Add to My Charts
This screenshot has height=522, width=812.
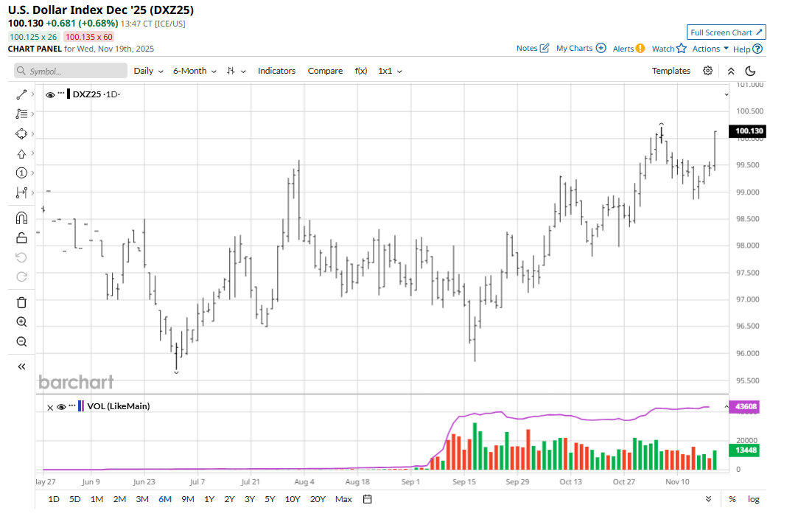581,48
